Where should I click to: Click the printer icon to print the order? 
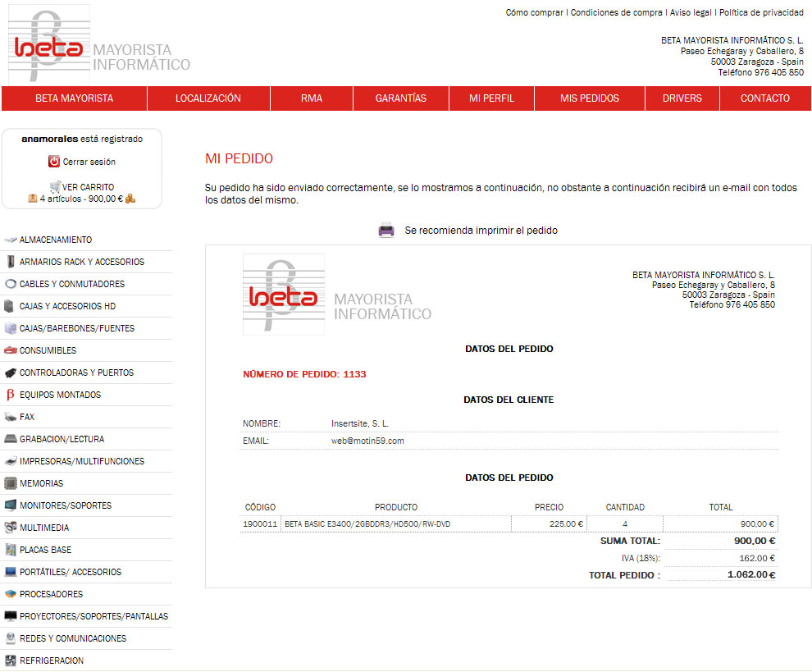[x=386, y=230]
